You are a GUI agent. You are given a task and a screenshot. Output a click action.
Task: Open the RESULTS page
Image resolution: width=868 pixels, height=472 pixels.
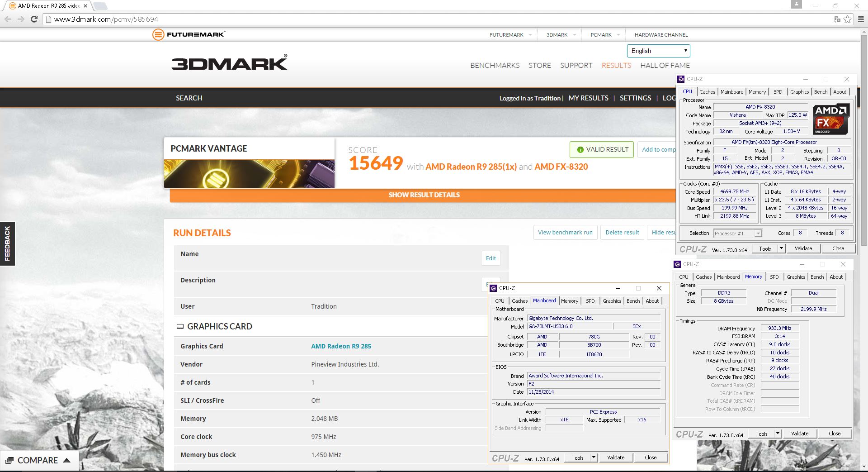pyautogui.click(x=616, y=66)
